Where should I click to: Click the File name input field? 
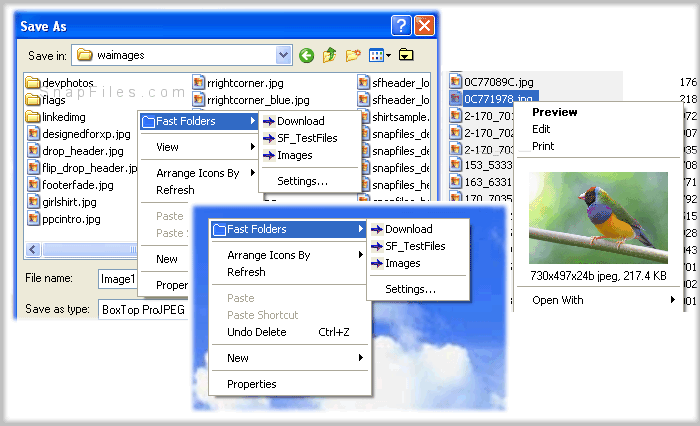point(118,279)
